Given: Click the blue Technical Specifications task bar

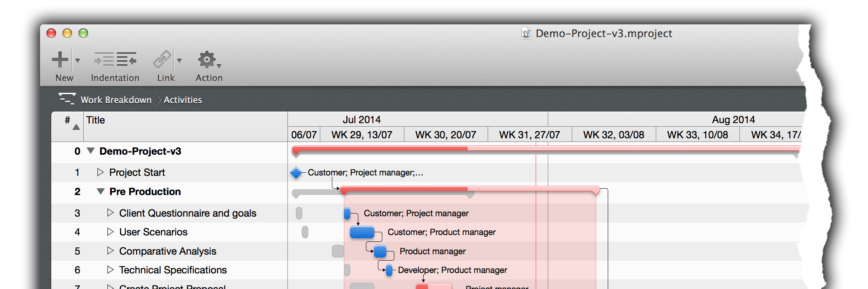Looking at the screenshot, I should 389,270.
